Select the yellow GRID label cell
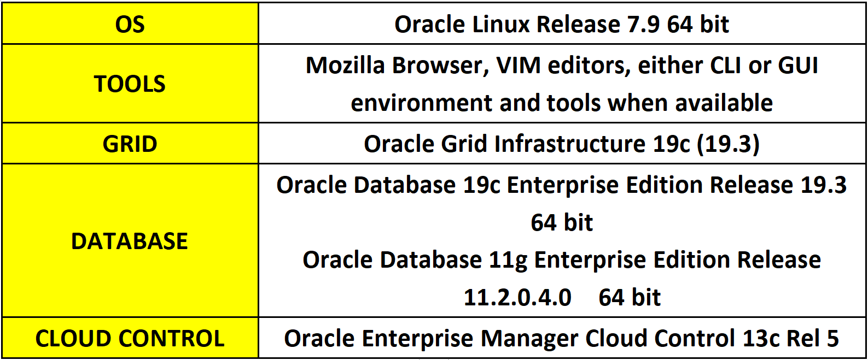The image size is (868, 360). pos(130,144)
